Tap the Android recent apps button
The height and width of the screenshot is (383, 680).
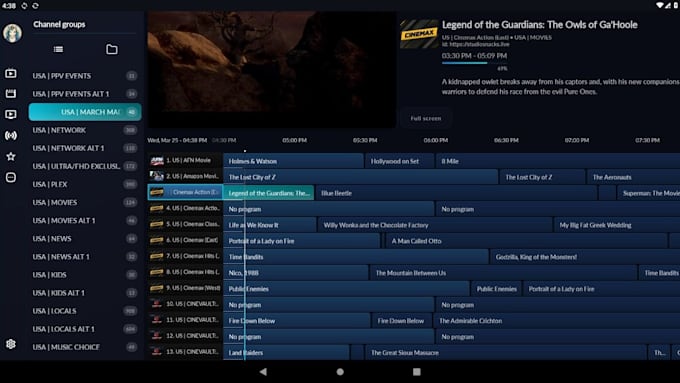pos(417,372)
